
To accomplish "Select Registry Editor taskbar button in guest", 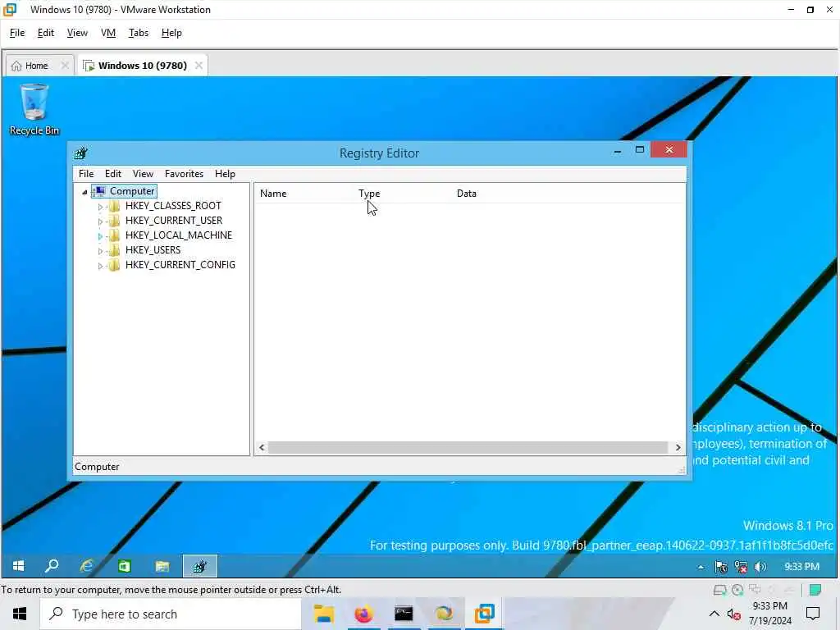I will (x=200, y=566).
